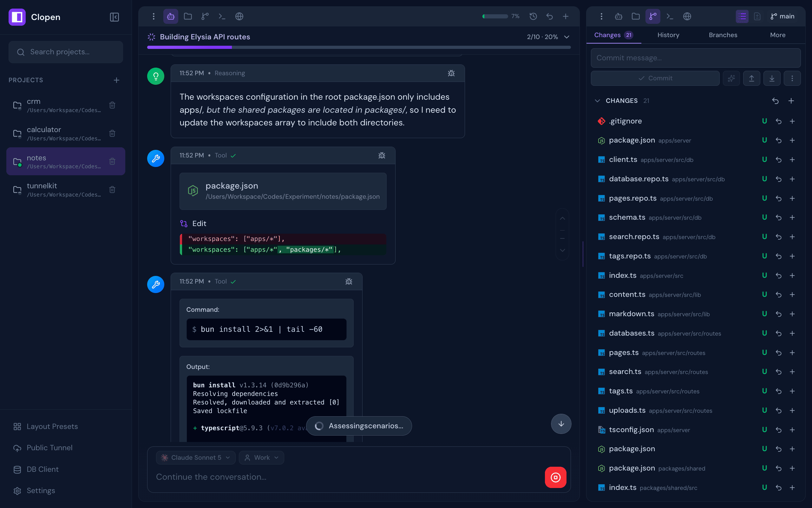Stage client.ts file
The image size is (812, 508).
(792, 160)
